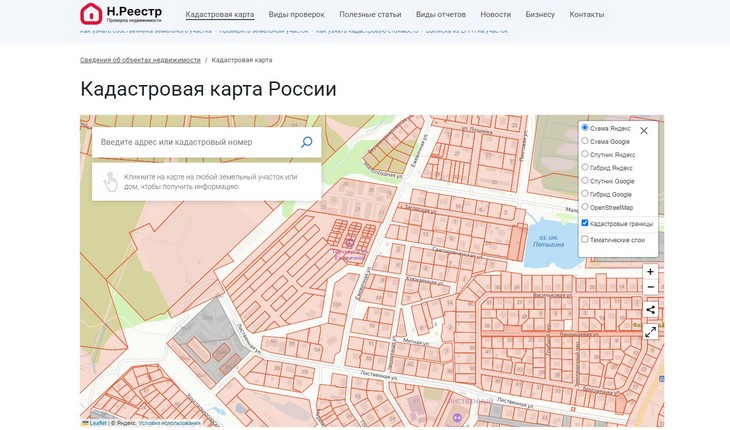Enable the Тематические слои checkbox
Screen dimensions: 730x430
tap(585, 239)
